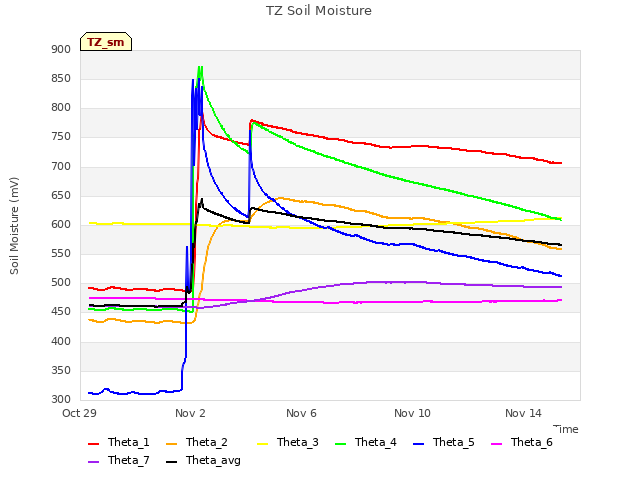The image size is (640, 480).
Task: Click the blue Theta_5 legend swatch
Action: click(419, 444)
